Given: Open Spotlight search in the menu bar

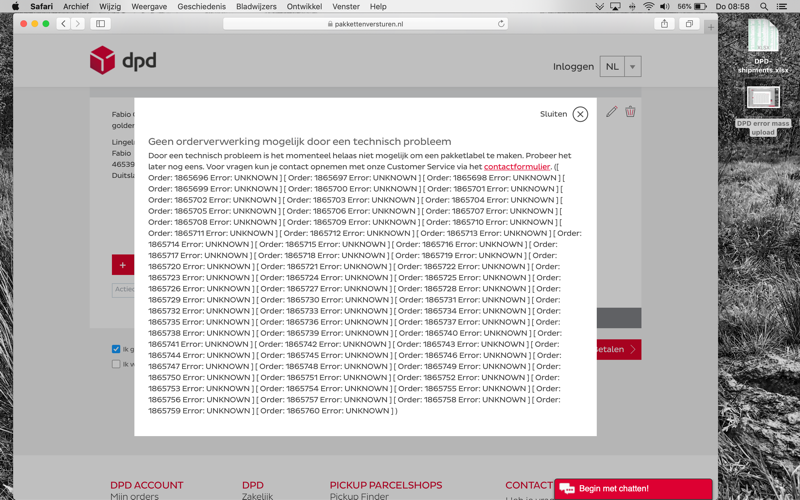Looking at the screenshot, I should coord(763,6).
